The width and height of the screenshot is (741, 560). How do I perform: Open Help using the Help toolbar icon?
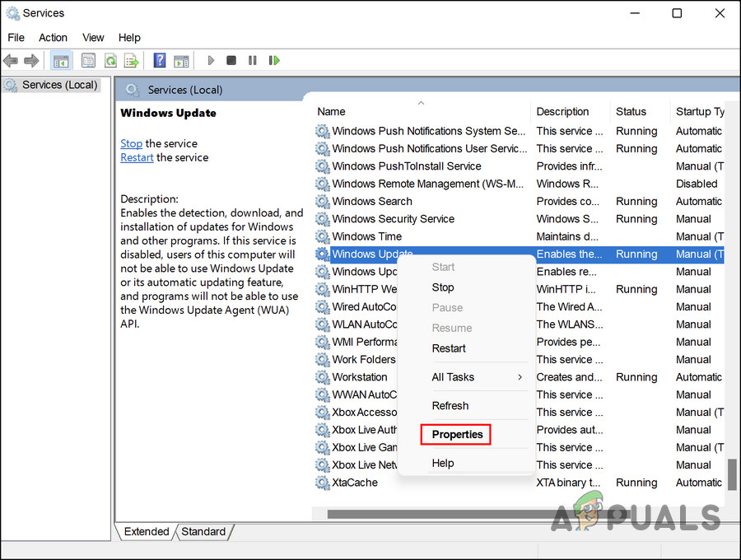[159, 59]
